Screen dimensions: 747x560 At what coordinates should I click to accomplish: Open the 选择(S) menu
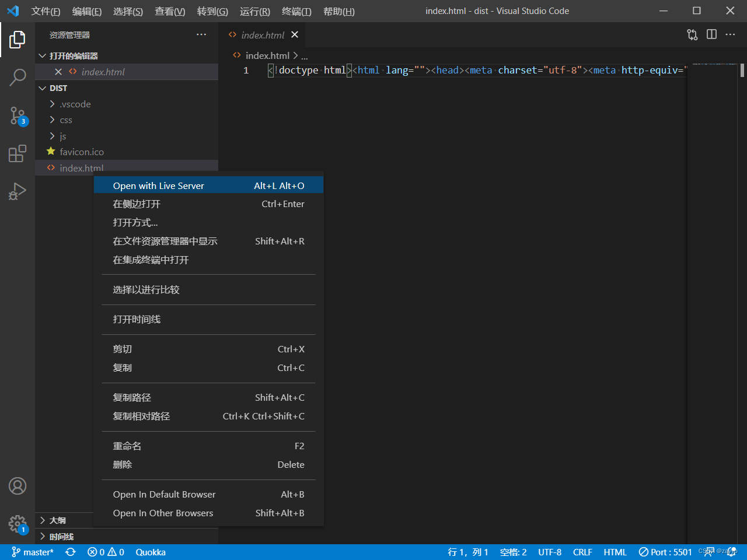(x=128, y=11)
